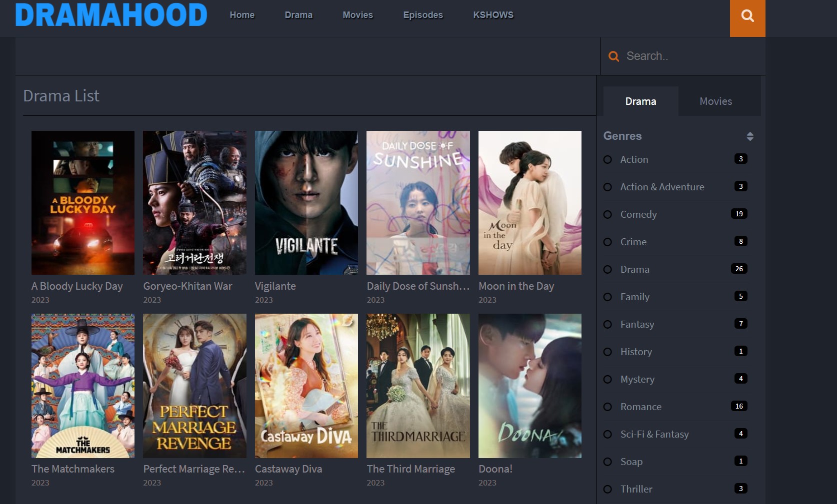Click the 'The Third Marriage' title link

(x=411, y=469)
